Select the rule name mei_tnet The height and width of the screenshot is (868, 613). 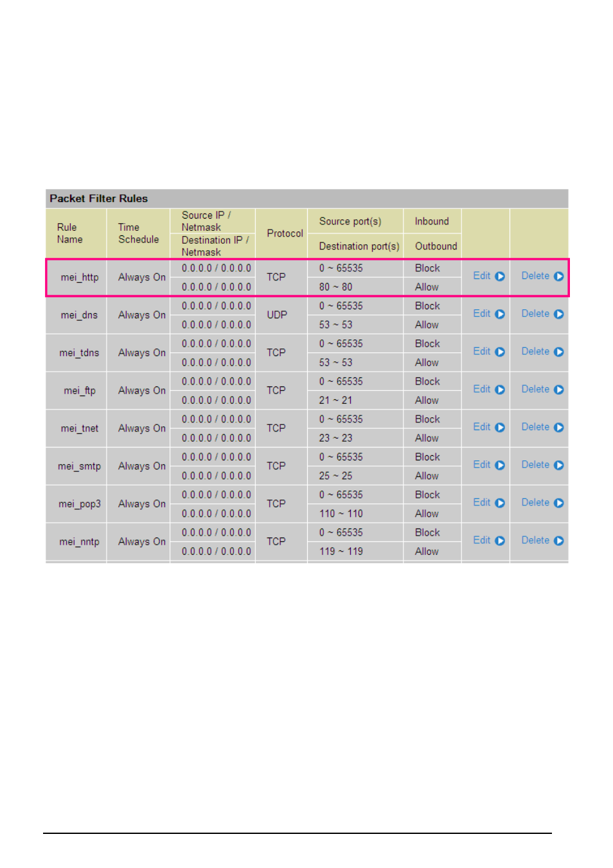click(x=80, y=428)
